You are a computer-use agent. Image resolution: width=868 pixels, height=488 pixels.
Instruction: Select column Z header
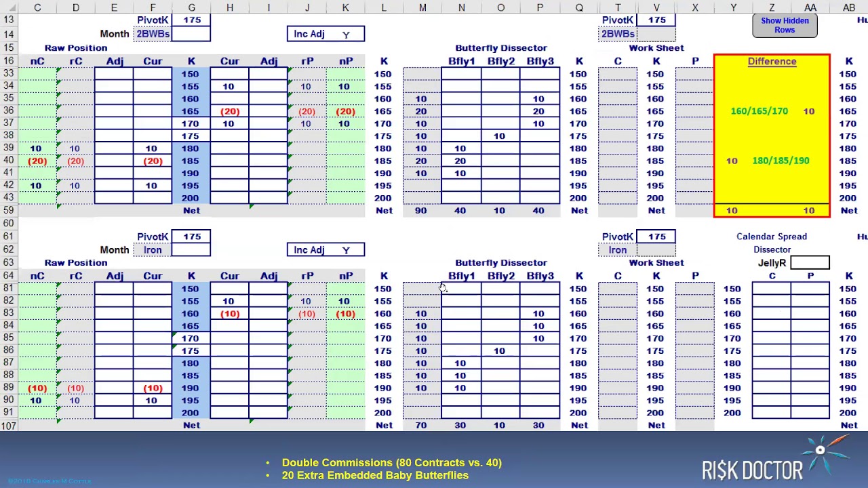772,7
